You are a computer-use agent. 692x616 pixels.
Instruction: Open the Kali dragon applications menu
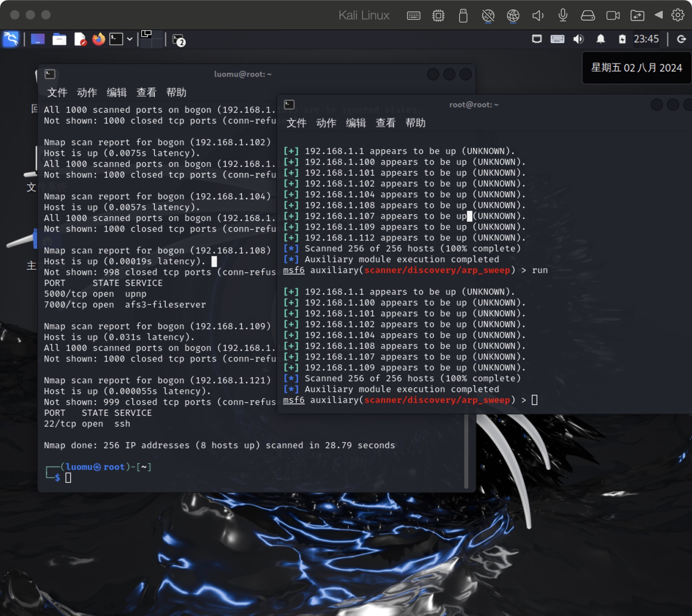click(10, 39)
